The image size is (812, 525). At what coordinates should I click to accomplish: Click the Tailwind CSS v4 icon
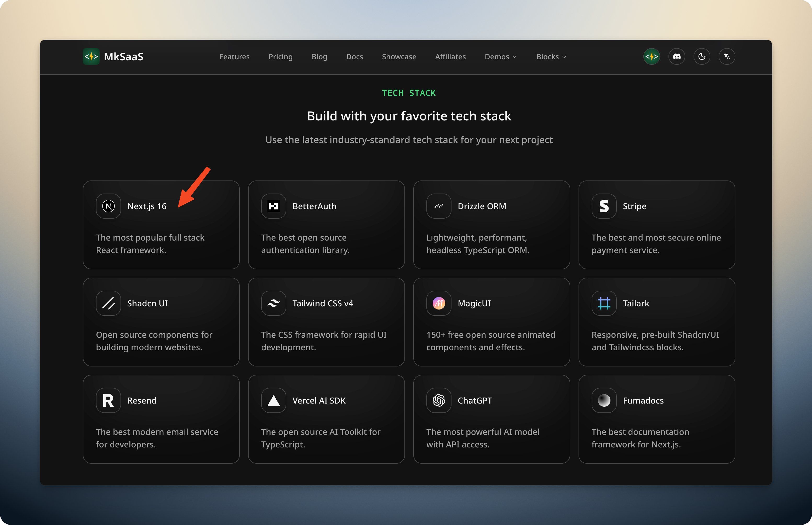click(273, 304)
